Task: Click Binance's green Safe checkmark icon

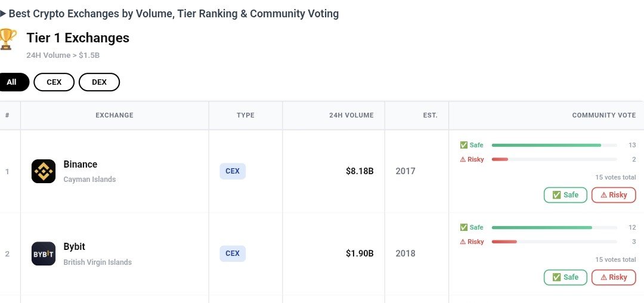Action: tap(464, 145)
